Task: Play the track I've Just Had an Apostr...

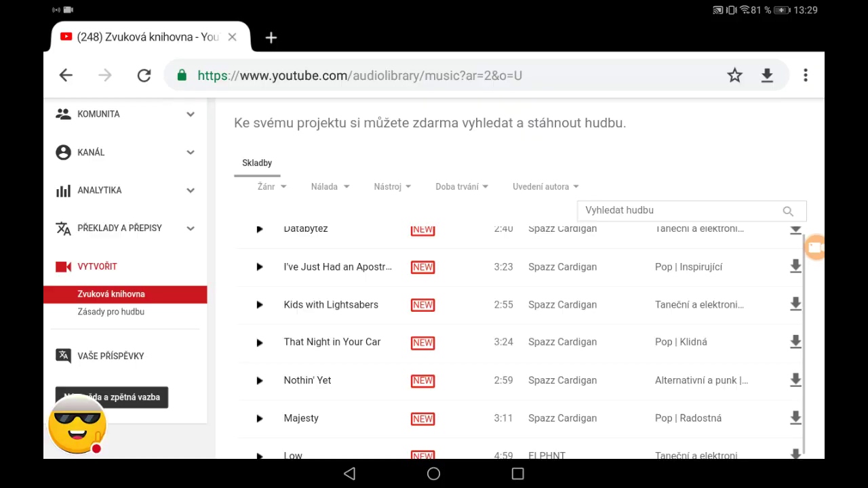Action: coord(259,267)
